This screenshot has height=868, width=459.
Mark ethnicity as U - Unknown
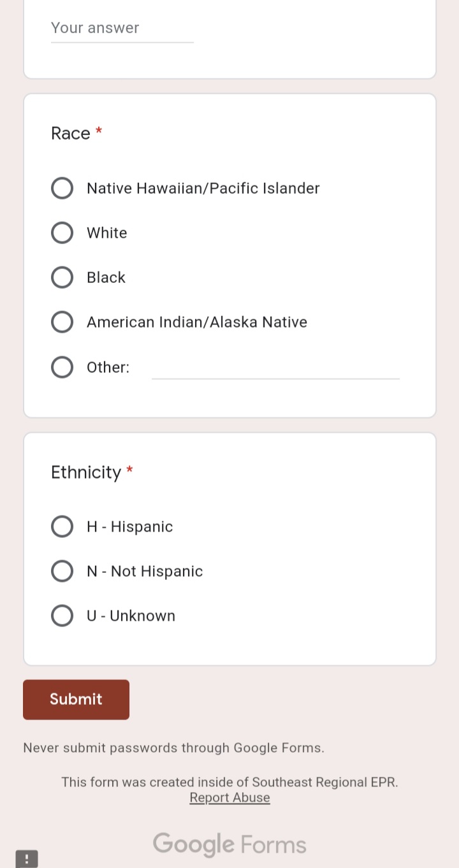tap(62, 616)
